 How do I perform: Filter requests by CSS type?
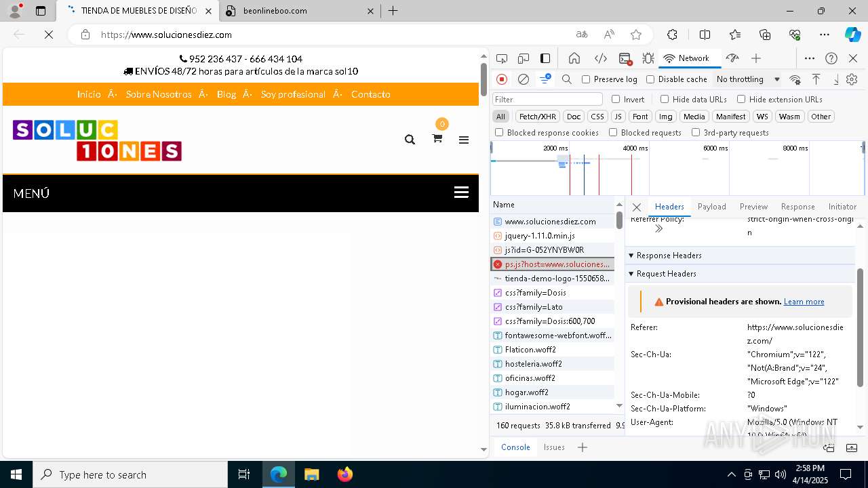pos(597,117)
